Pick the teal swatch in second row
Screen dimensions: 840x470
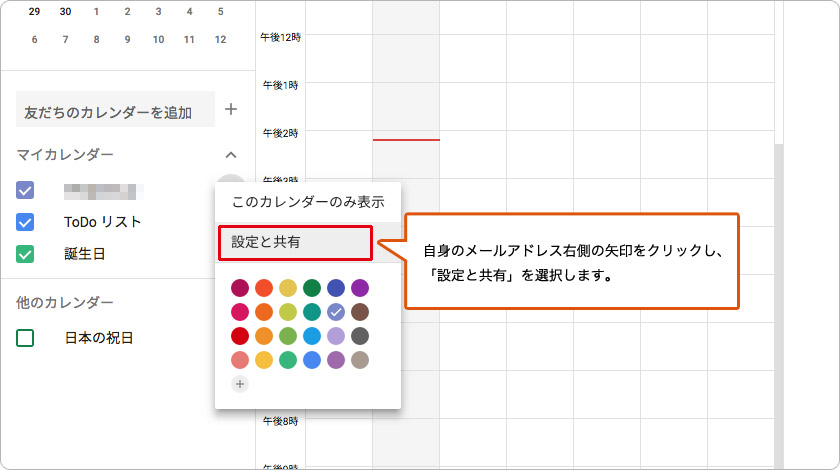tap(312, 312)
